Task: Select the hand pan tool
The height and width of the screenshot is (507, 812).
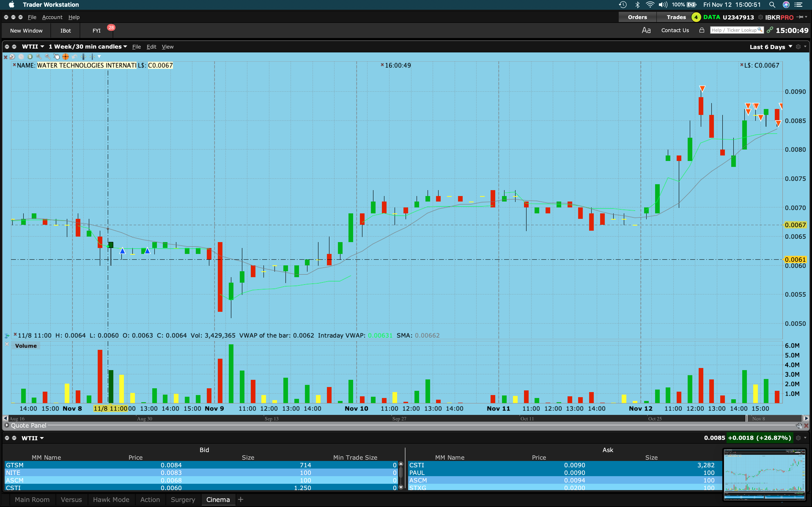Action: click(x=56, y=57)
